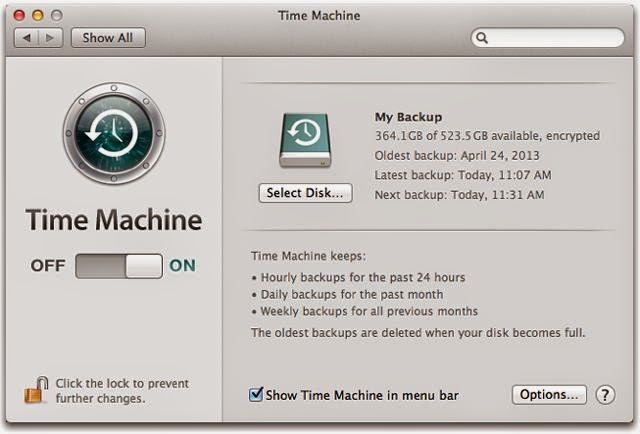Click the padlock icon to prevent changes
This screenshot has width=640, height=434.
pos(36,390)
